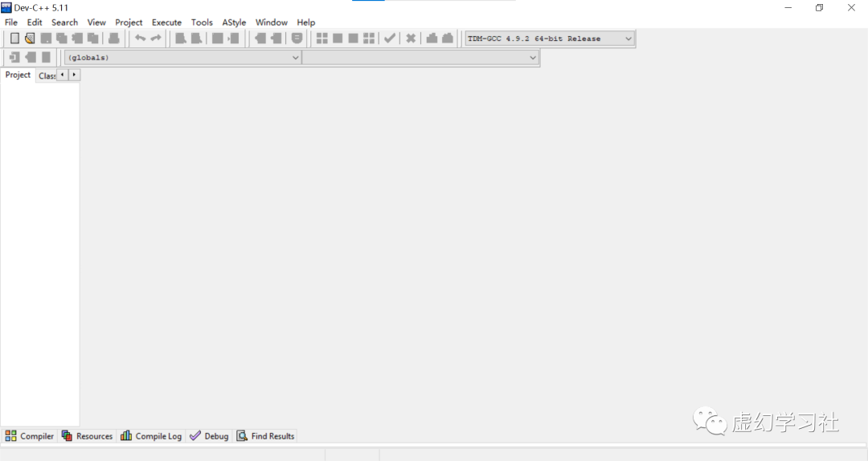Click the Compile toolbar icon
The width and height of the screenshot is (868, 461).
321,39
